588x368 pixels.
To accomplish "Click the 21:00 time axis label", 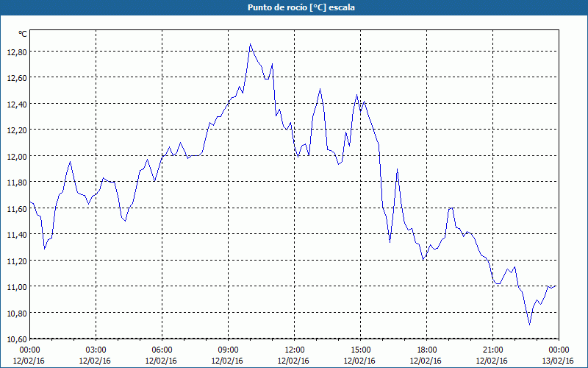I will (492, 350).
